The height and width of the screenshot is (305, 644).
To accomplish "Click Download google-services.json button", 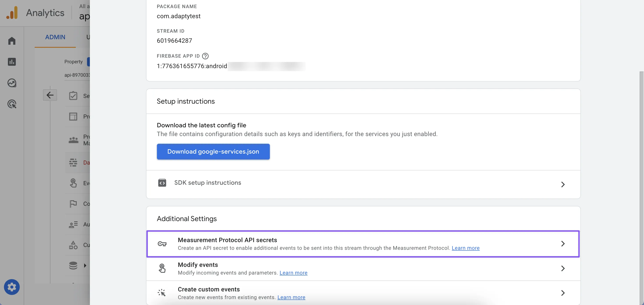I will [213, 151].
